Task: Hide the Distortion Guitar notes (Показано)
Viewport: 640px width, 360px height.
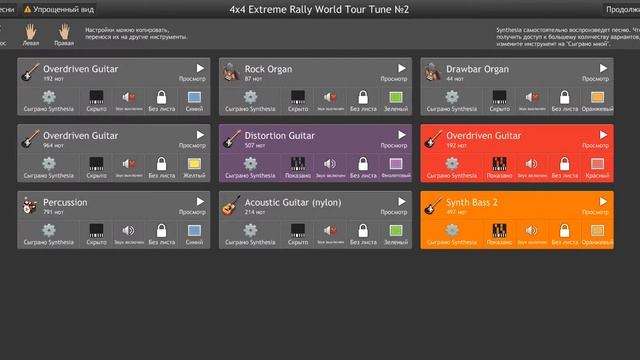Action: pyautogui.click(x=298, y=164)
